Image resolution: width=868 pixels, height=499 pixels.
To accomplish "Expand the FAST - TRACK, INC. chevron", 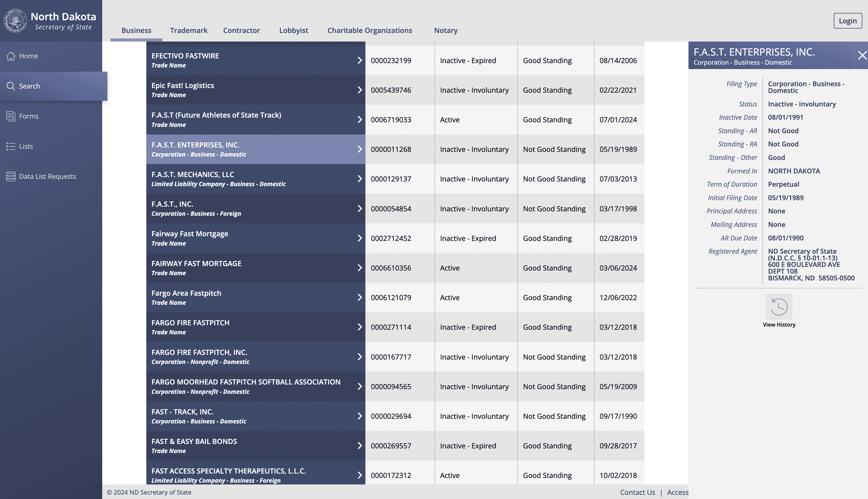I will (x=360, y=416).
